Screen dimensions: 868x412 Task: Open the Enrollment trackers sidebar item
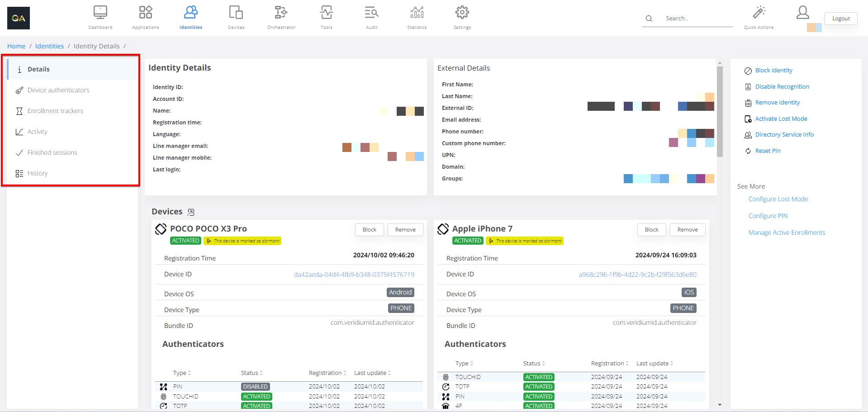point(55,111)
